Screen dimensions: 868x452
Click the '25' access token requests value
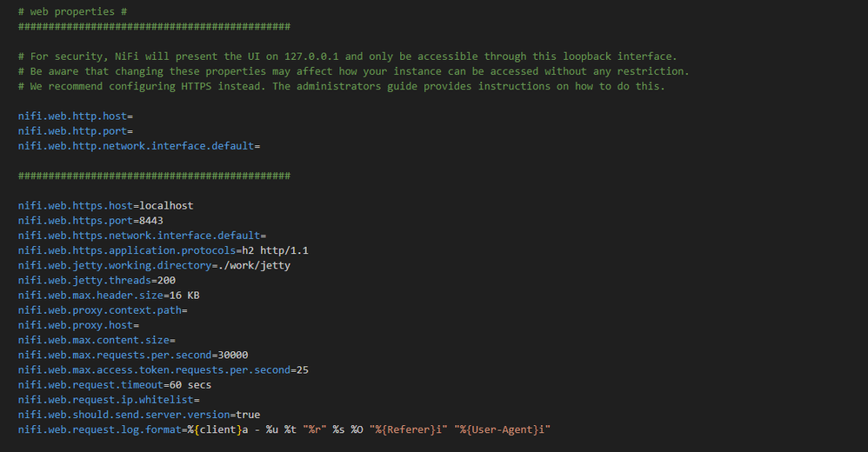(x=303, y=370)
